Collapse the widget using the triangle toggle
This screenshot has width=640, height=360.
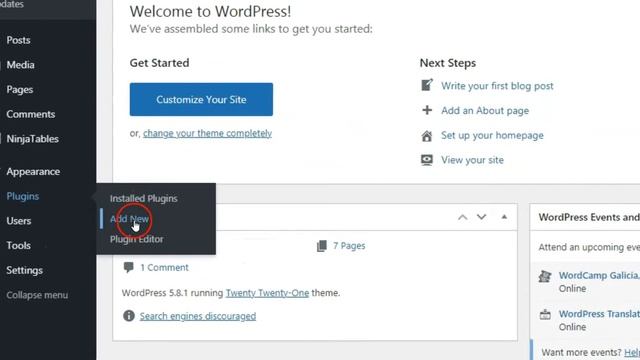point(504,217)
